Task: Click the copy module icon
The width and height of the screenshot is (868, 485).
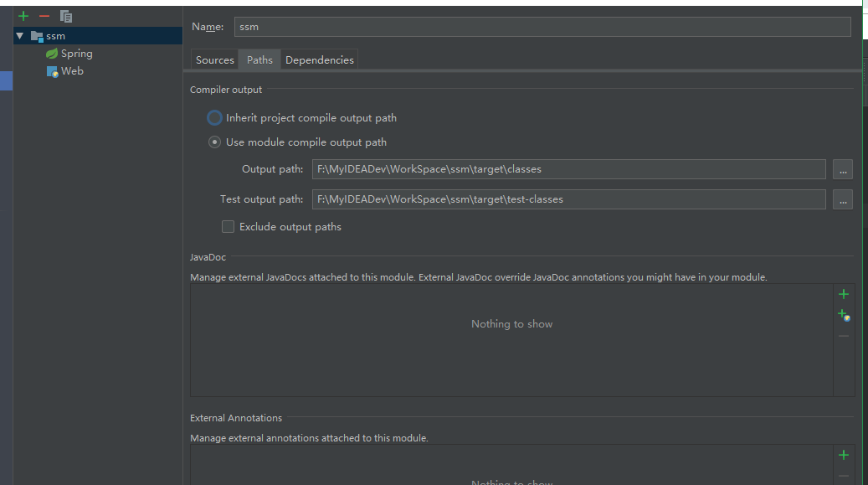Action: coord(66,16)
